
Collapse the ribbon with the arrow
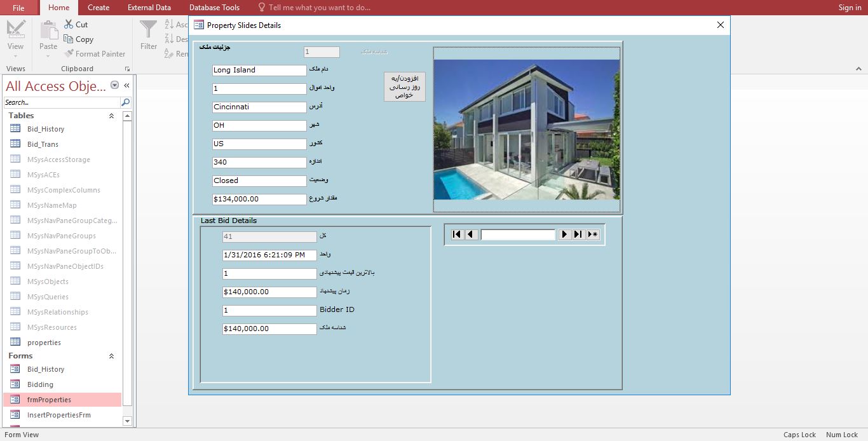[858, 69]
